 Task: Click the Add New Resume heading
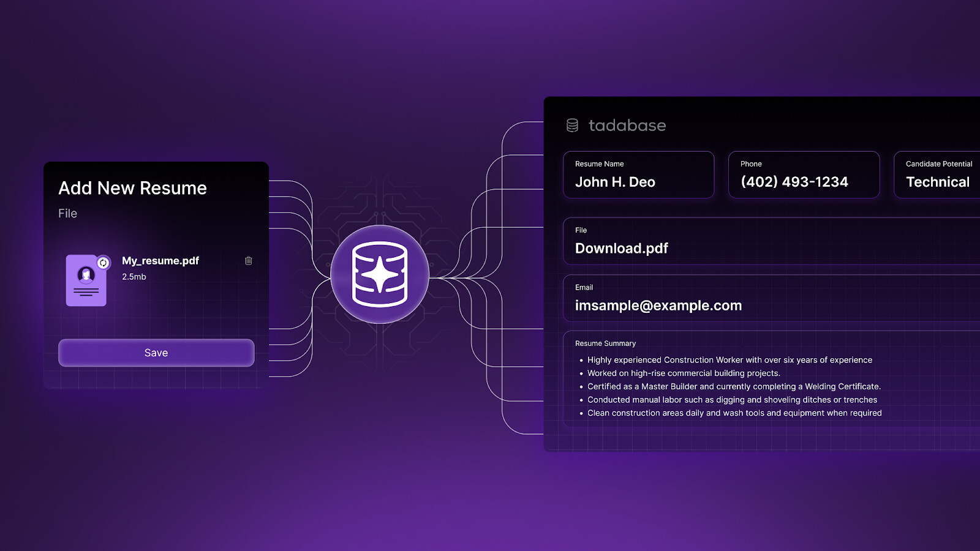(132, 188)
